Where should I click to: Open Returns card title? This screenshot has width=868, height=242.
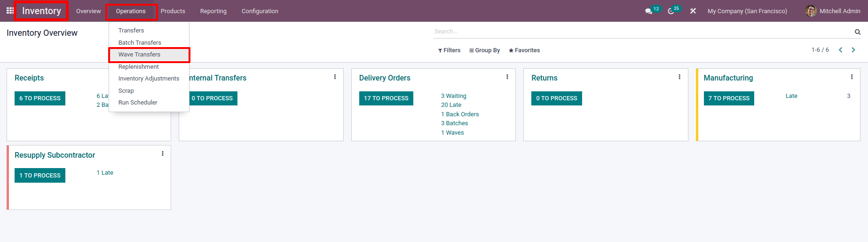tap(544, 78)
